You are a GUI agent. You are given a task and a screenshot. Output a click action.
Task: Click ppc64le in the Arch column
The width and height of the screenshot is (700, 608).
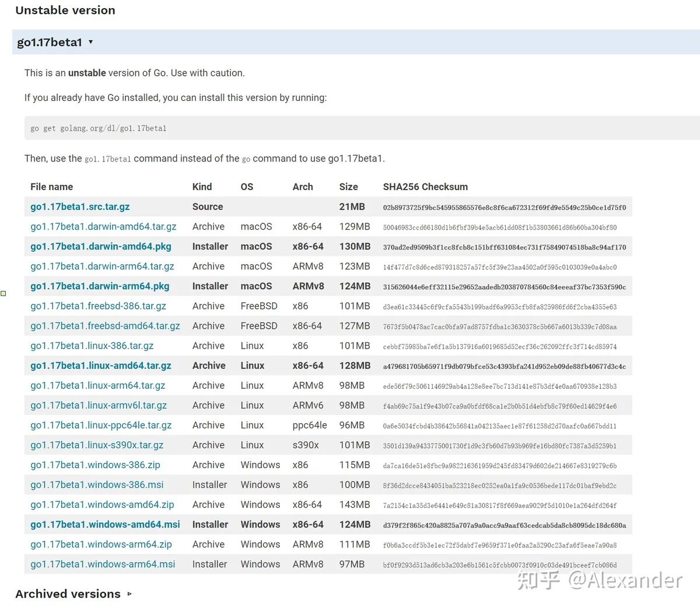pyautogui.click(x=310, y=425)
